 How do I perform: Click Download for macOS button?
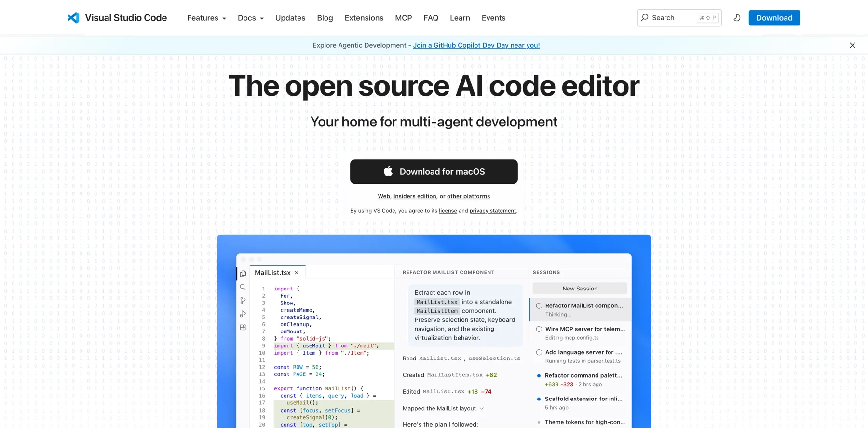pos(434,172)
